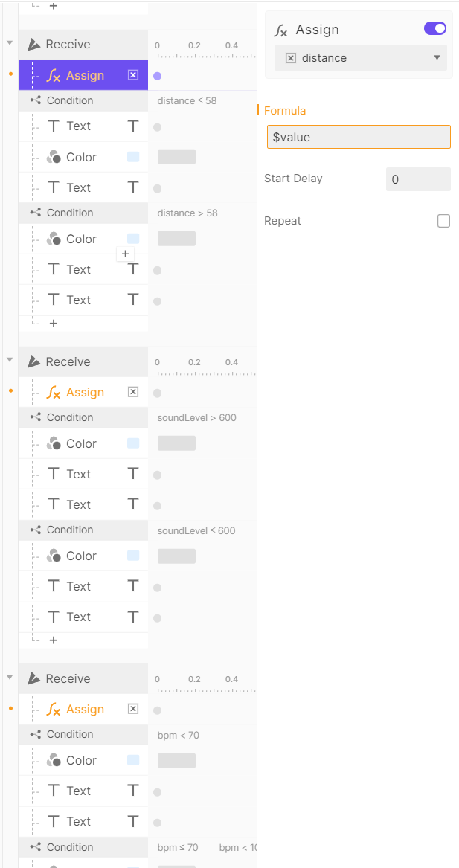Click the small plus button beside Color under distance > 58
The image size is (459, 868).
[x=125, y=254]
